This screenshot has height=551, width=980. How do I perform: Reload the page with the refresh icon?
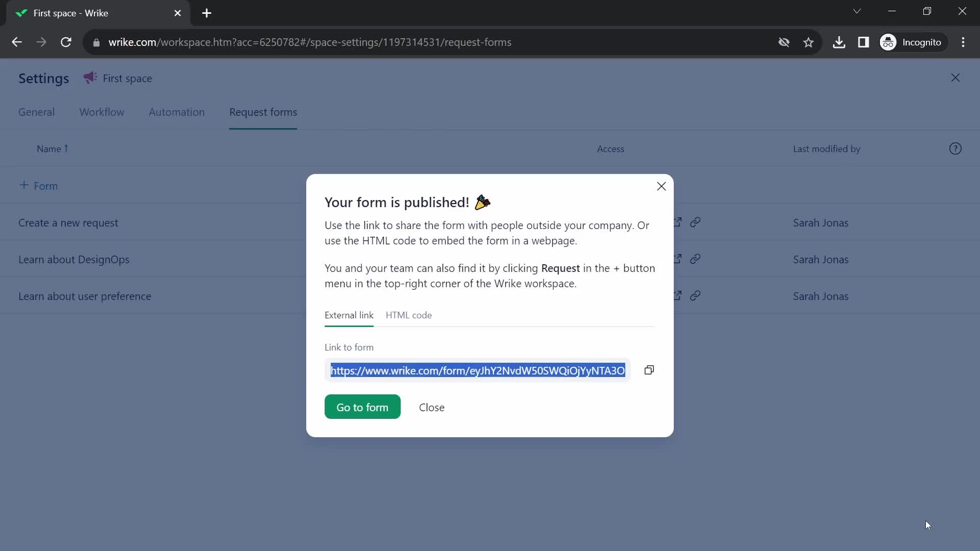(x=66, y=42)
